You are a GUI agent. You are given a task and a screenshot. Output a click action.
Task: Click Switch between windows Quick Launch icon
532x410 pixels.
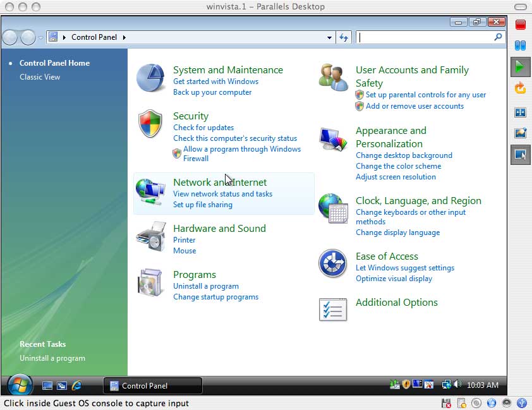click(x=62, y=385)
